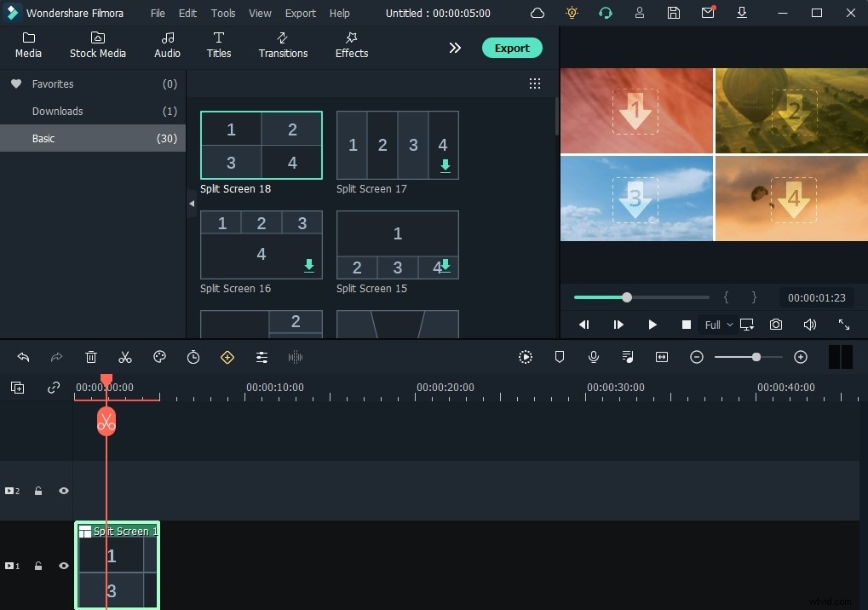The image size is (868, 610).
Task: Collapse the effects panel using left arrow
Action: tap(192, 204)
